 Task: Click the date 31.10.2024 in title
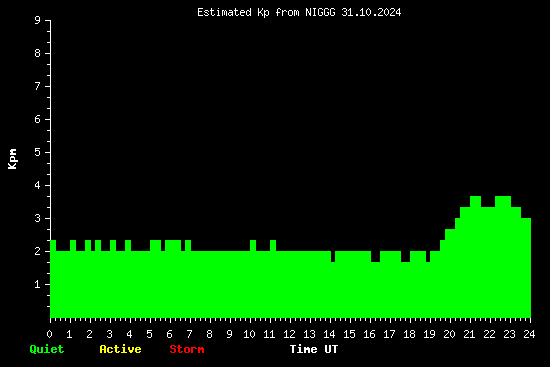371,13
